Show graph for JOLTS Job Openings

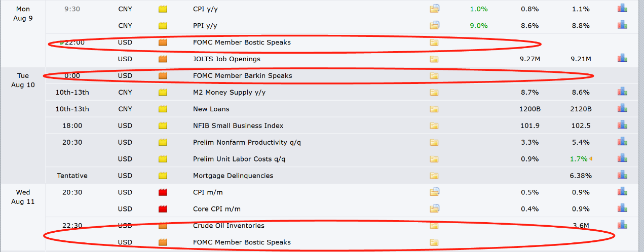[622, 58]
